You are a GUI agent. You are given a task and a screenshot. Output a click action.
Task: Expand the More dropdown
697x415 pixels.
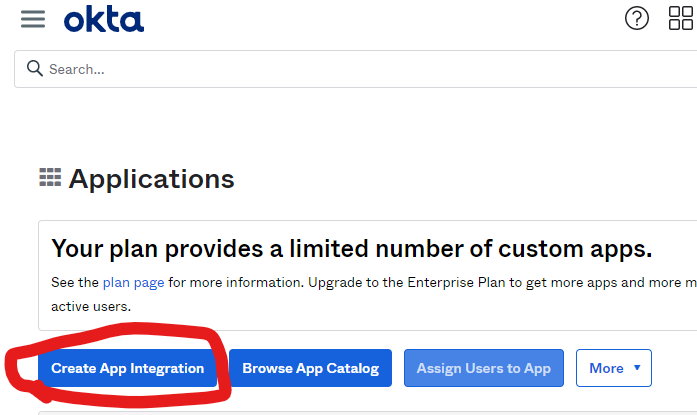point(614,368)
